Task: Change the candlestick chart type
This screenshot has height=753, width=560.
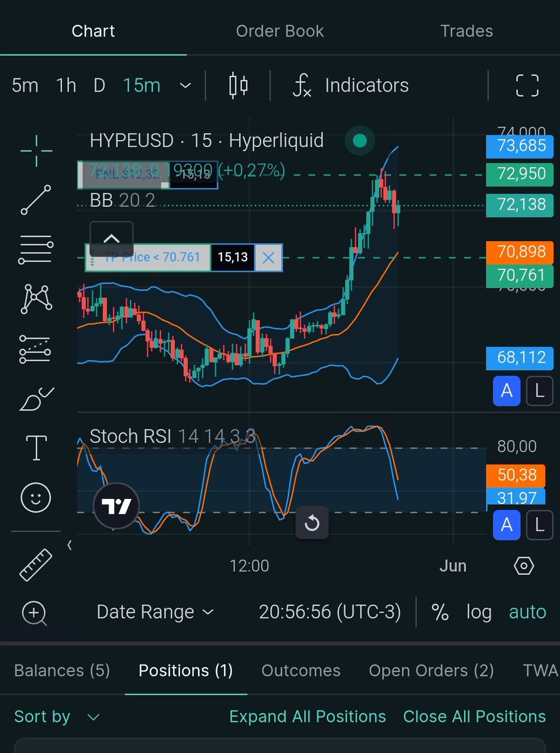Action: 238,85
